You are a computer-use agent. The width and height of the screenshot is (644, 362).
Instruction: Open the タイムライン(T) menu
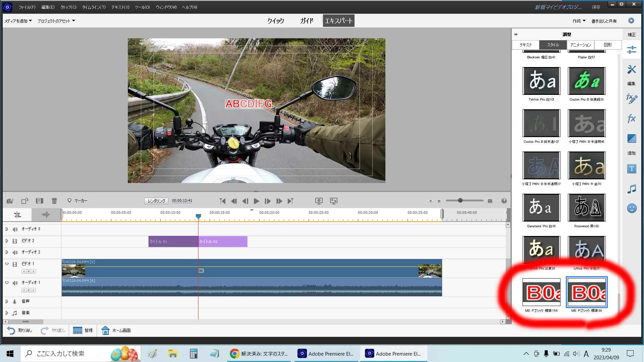pyautogui.click(x=94, y=7)
